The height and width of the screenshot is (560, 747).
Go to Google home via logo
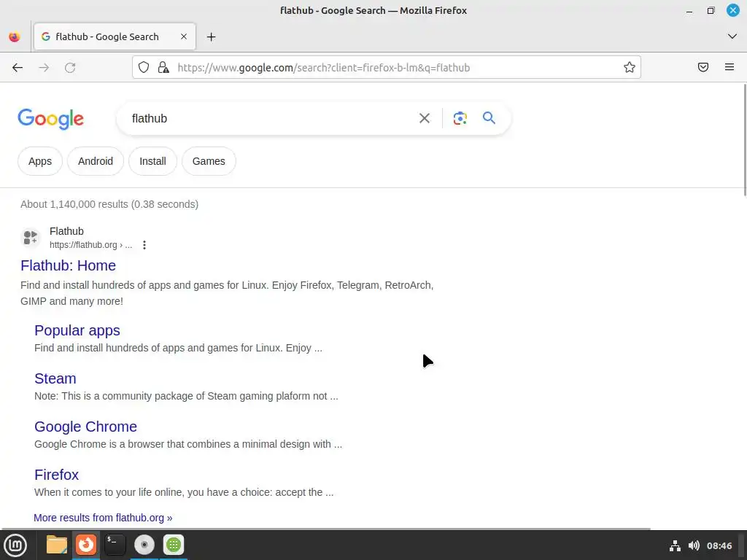click(51, 119)
